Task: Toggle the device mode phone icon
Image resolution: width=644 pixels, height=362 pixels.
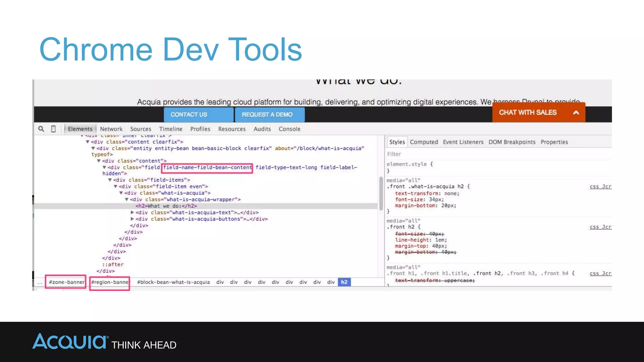Action: (53, 129)
